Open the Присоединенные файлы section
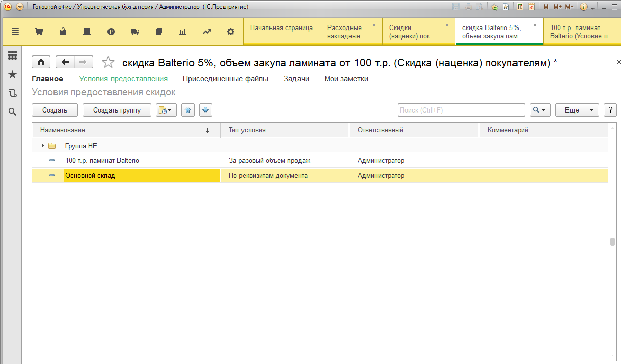Image resolution: width=621 pixels, height=364 pixels. coord(226,79)
